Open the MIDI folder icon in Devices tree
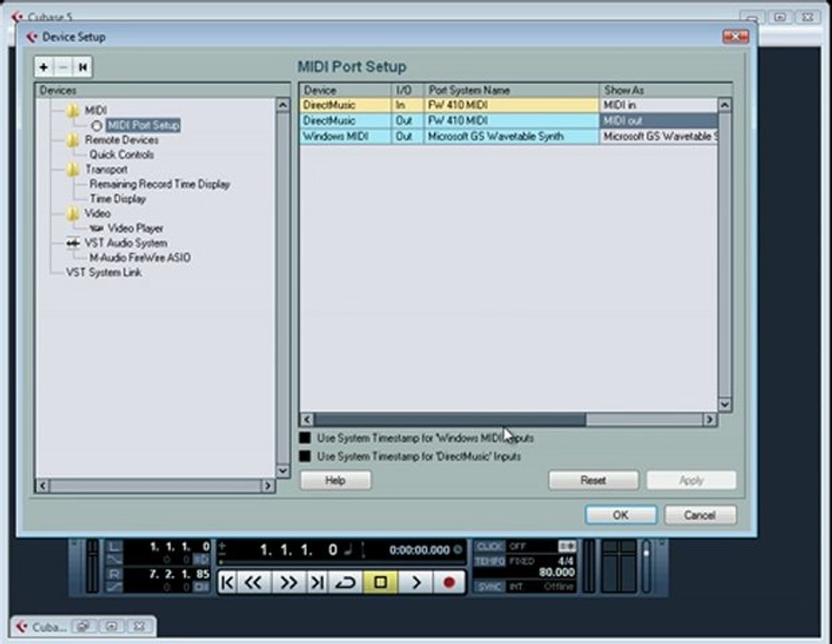832x644 pixels. click(x=72, y=110)
